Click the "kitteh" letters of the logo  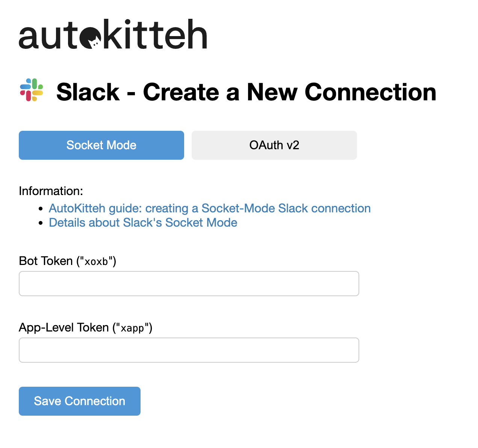click(155, 34)
